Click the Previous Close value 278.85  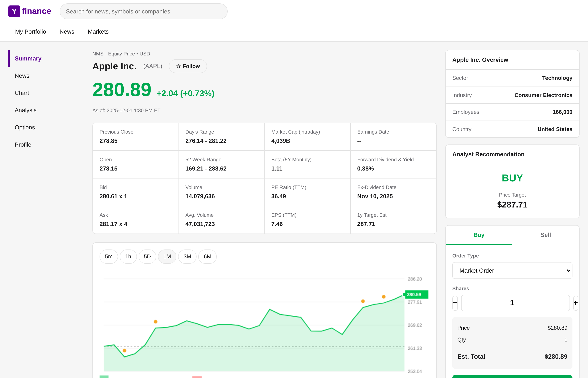109,141
